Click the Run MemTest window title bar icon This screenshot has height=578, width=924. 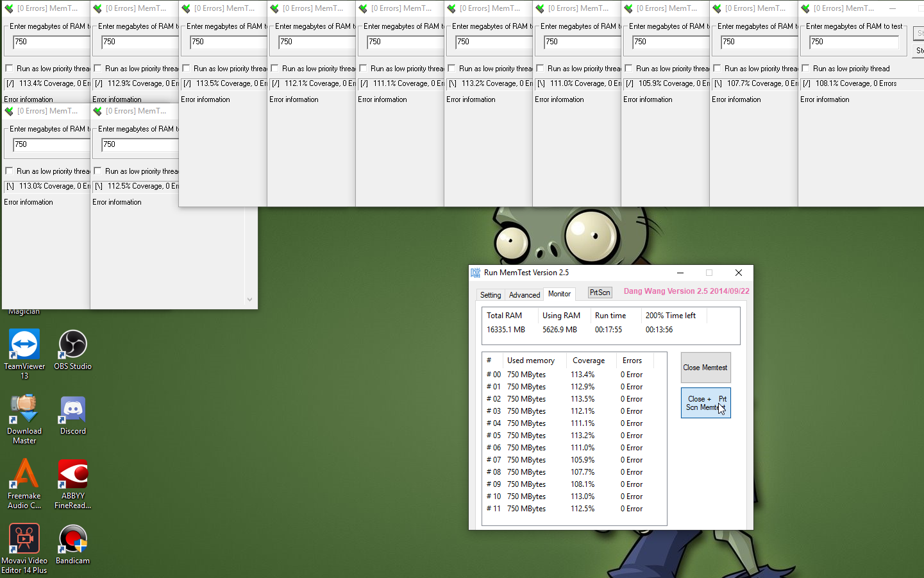click(x=476, y=273)
